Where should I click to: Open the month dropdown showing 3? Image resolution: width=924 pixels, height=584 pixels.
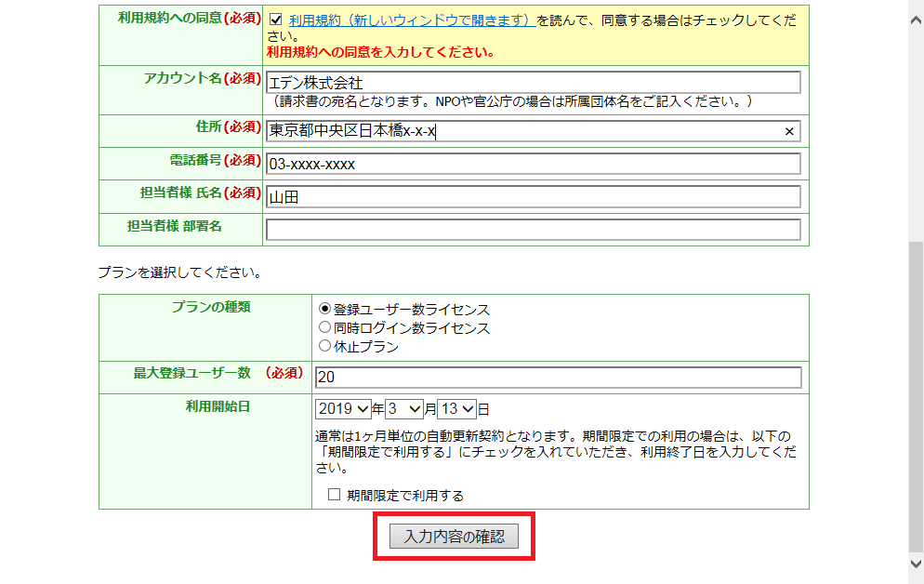[404, 409]
